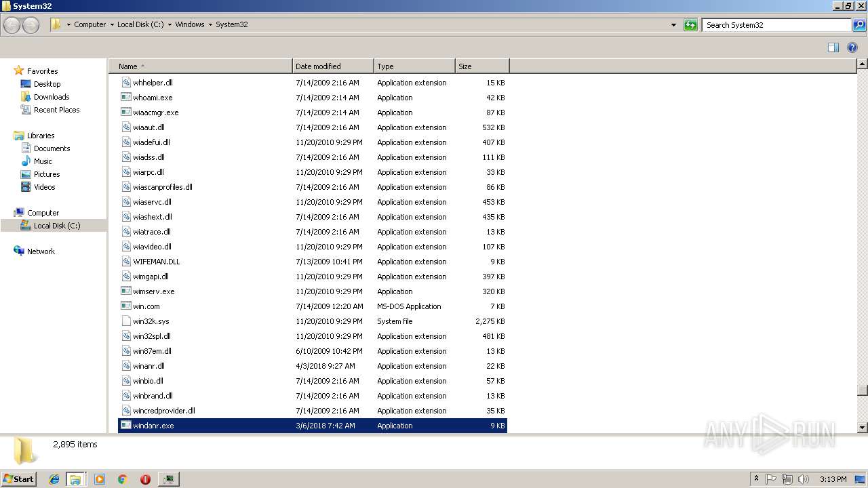Click the refresh icon beside the address bar
The width and height of the screenshot is (868, 488).
tap(690, 25)
